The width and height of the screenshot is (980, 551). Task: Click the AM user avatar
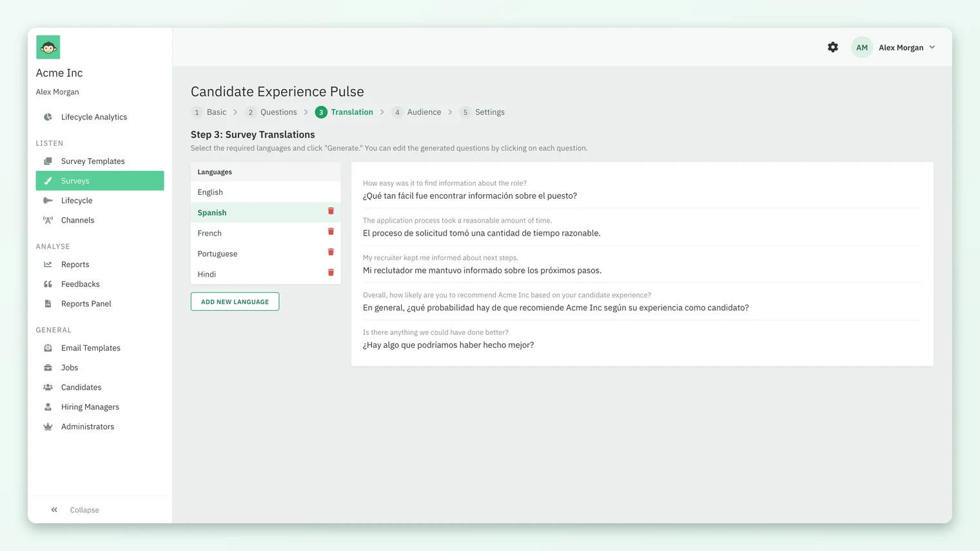pos(862,47)
